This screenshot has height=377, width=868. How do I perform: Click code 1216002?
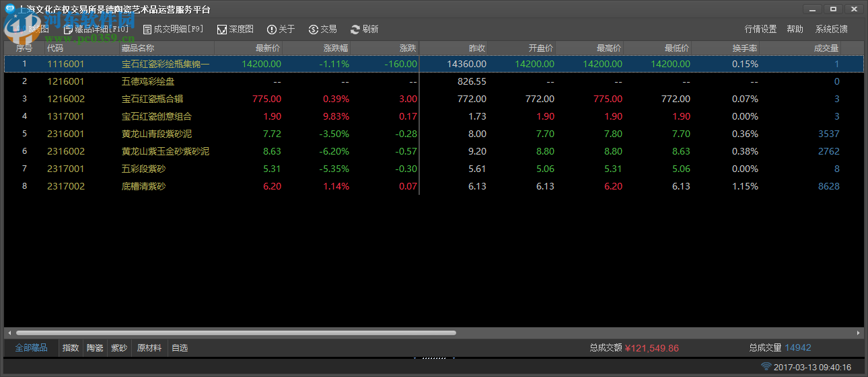66,99
